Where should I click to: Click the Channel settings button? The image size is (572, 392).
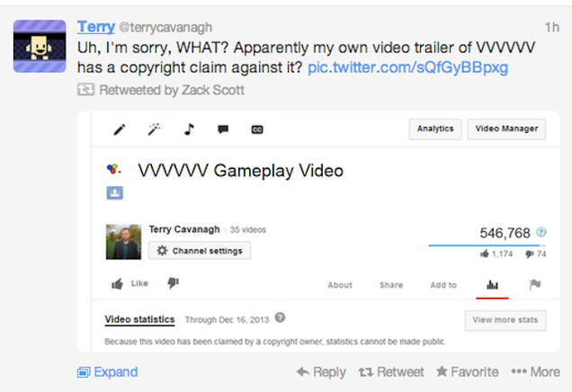(200, 251)
